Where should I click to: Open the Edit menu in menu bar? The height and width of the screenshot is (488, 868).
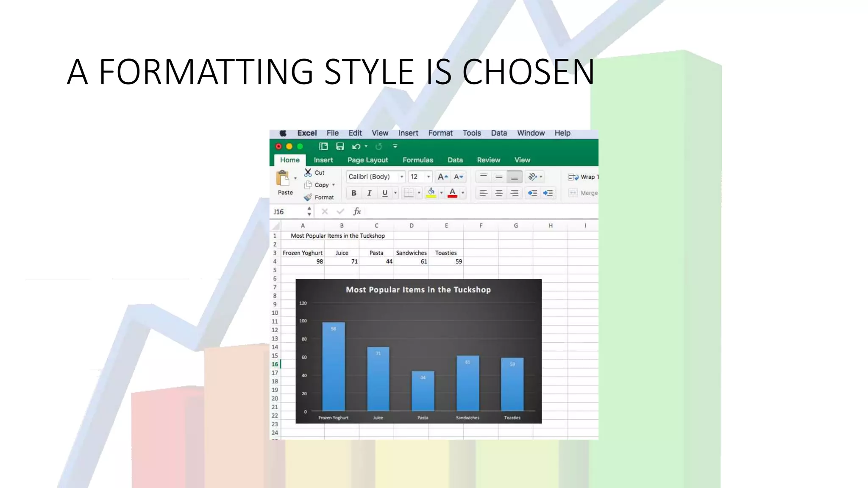[x=355, y=133]
